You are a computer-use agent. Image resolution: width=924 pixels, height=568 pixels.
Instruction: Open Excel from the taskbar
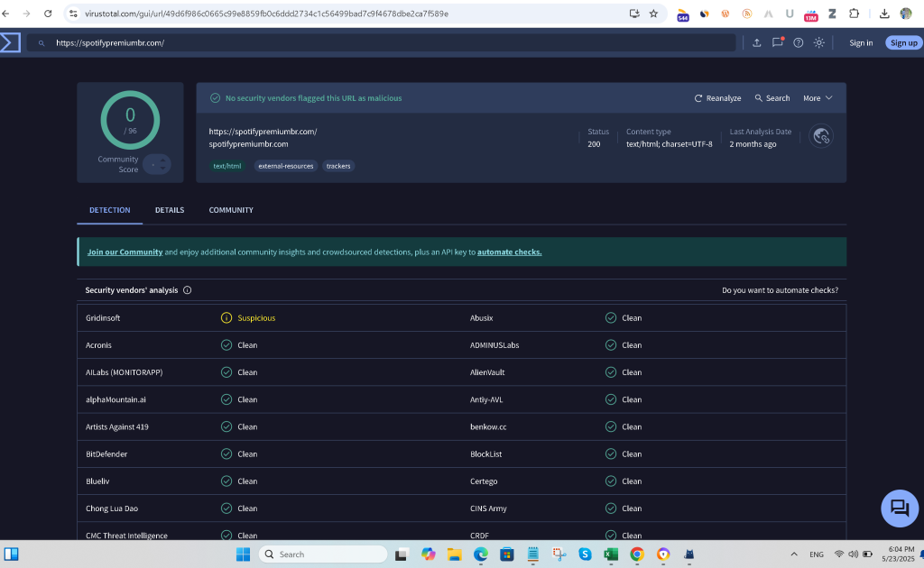coord(611,554)
